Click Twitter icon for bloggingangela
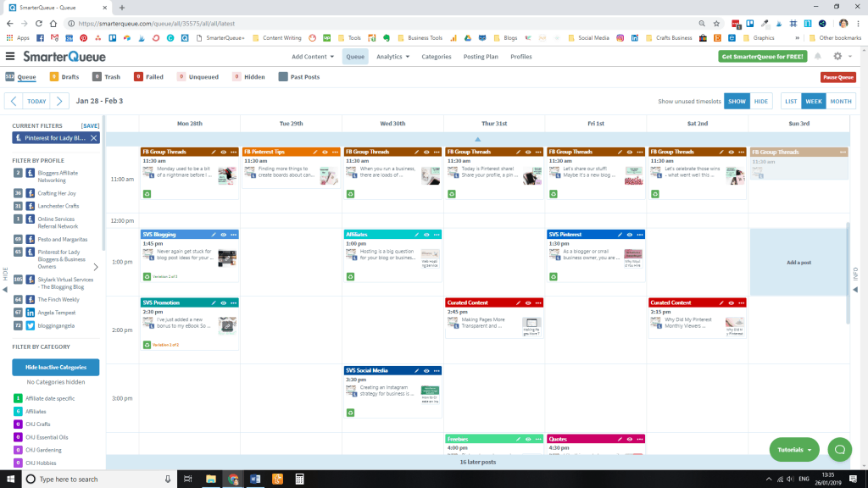This screenshot has height=488, width=868. 31,326
